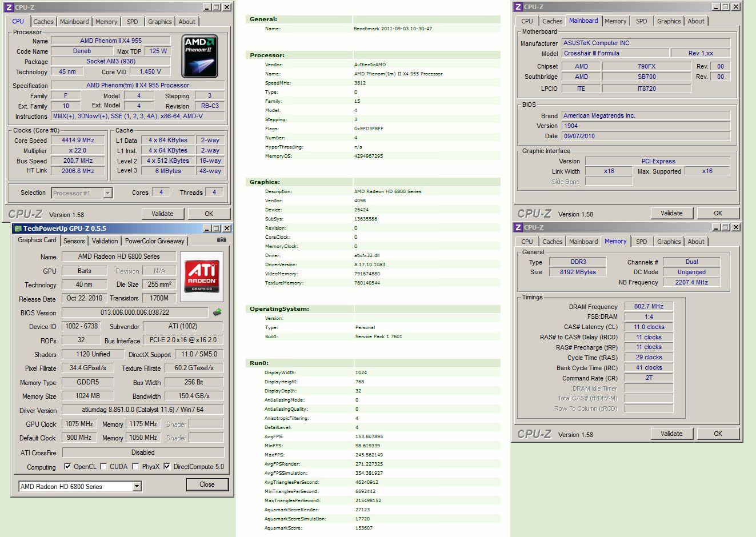Click the Z icon of Mainboard window
This screenshot has height=537, width=756.
tap(518, 7)
